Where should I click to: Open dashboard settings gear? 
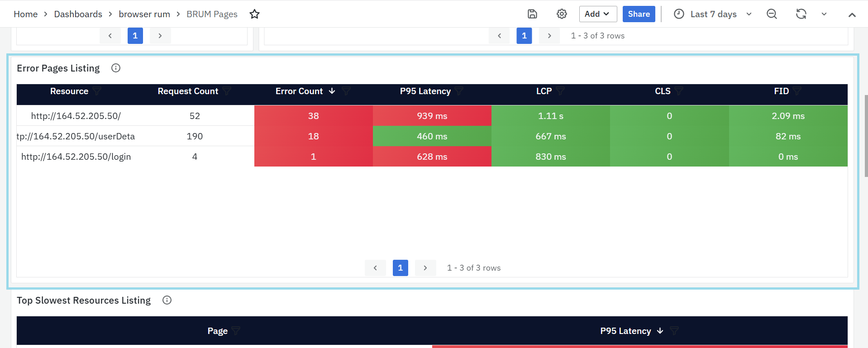[x=562, y=14]
